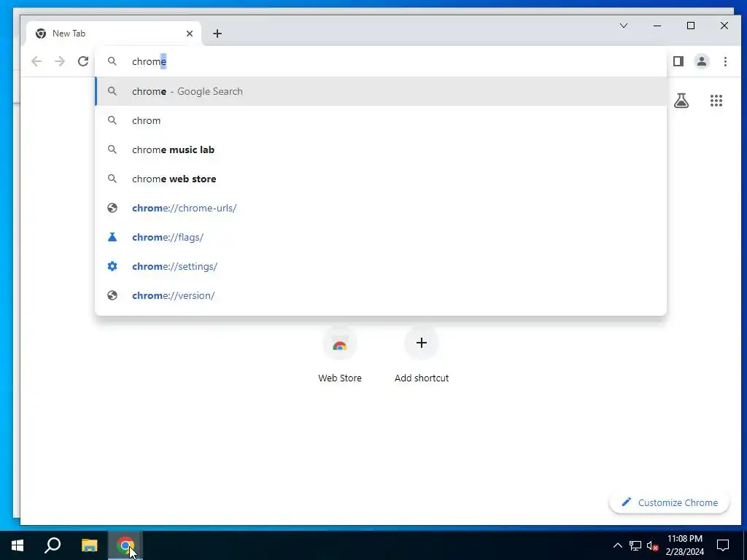
Task: Select the New Tab tab
Action: 113,34
